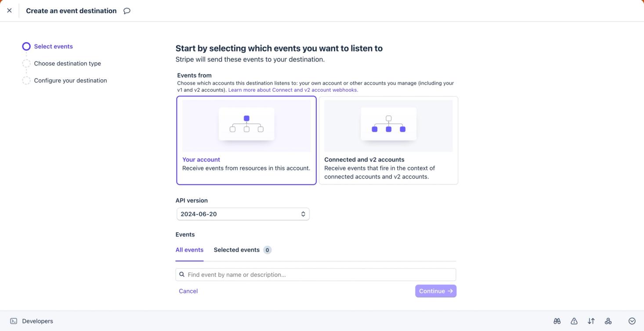Open Learn more about Connect webhooks link
This screenshot has height=331, width=644.
[293, 90]
